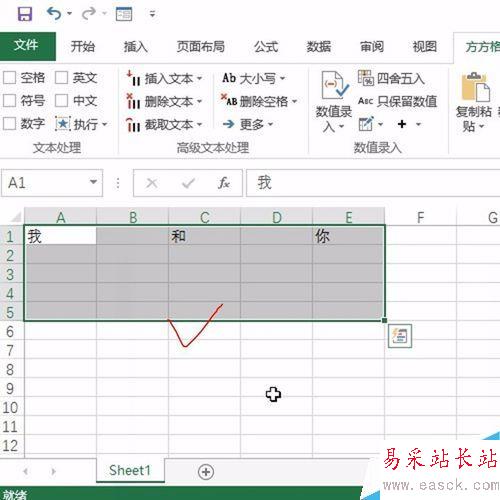The image size is (500, 500).
Task: Click the 删除空格 icon
Action: pyautogui.click(x=229, y=100)
